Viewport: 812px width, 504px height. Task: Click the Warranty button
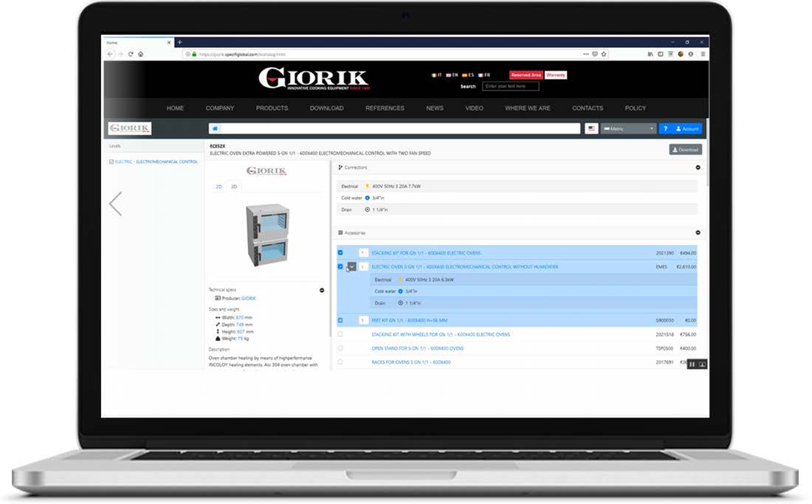[x=556, y=75]
